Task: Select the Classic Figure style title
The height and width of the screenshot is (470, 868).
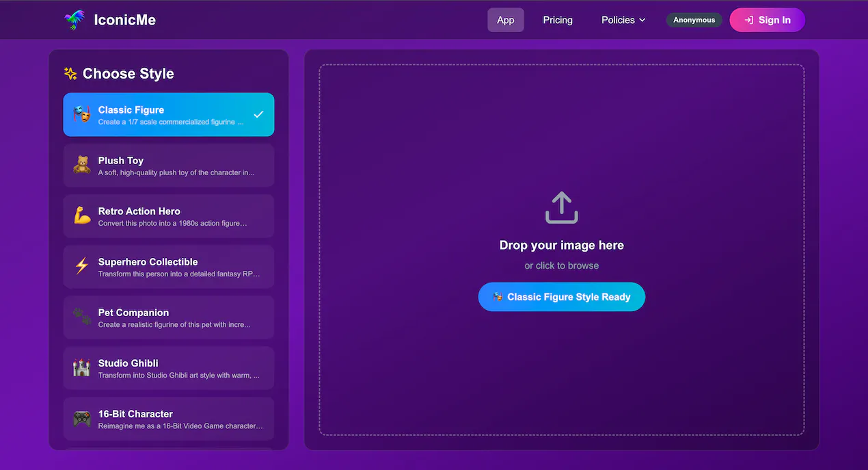Action: pos(131,109)
